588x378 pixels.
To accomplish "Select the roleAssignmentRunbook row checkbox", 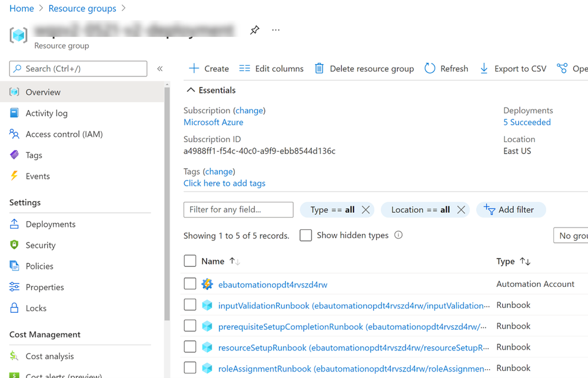I will [190, 367].
